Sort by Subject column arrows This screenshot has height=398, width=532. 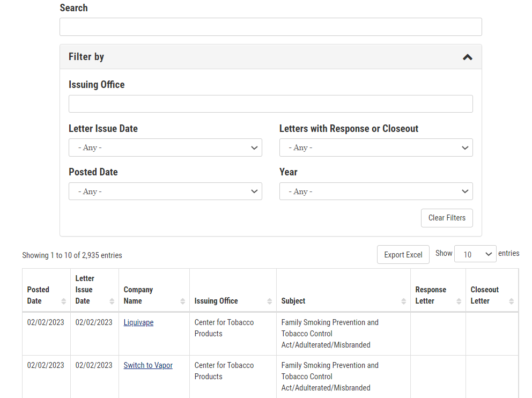coord(403,301)
